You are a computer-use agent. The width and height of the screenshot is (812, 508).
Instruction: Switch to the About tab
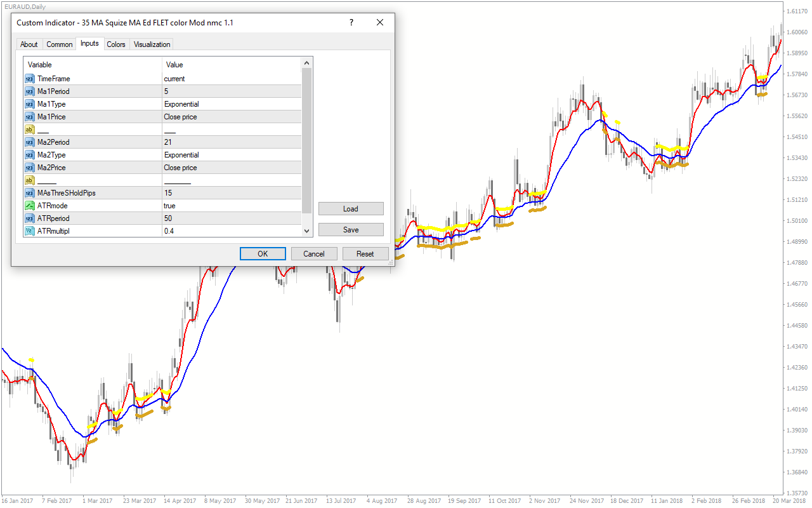[x=29, y=44]
